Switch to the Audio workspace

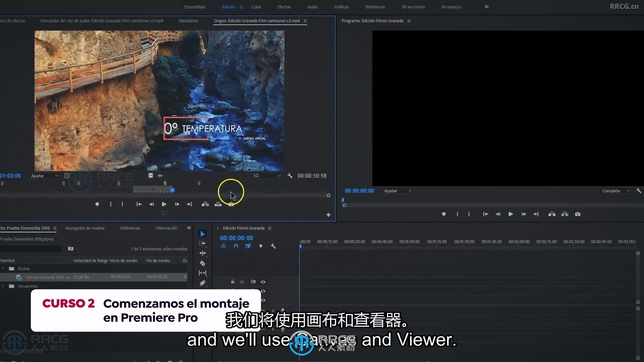(313, 7)
